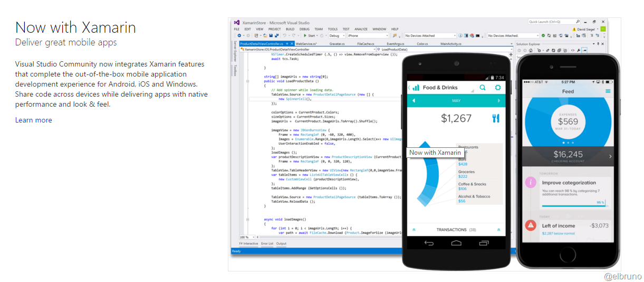Click the Quick Launch search box
Screen dimensions: 644x282
tap(551, 22)
